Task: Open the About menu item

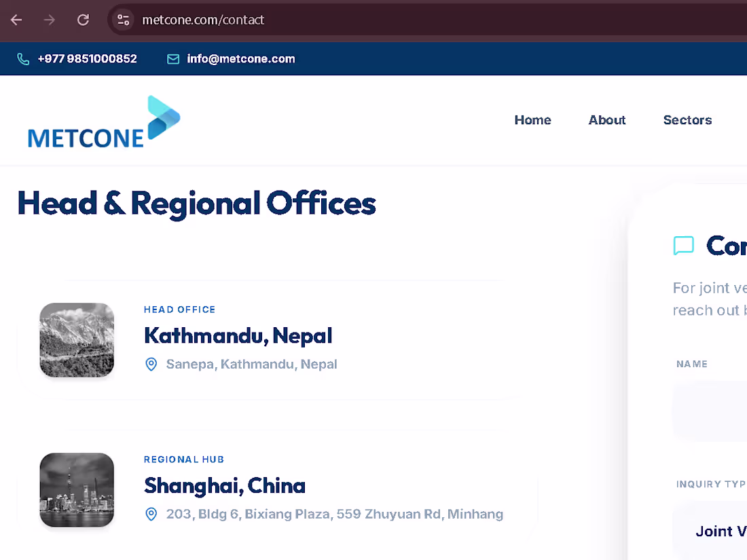Action: 607,120
